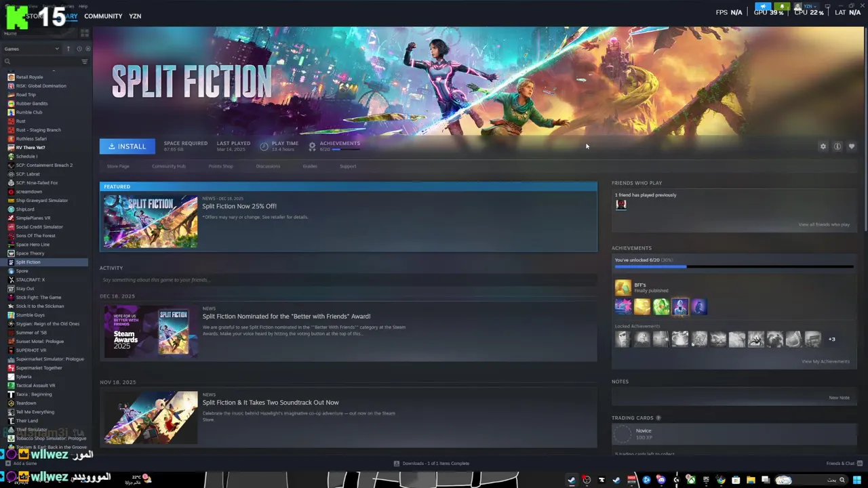Open the Support tab
Viewport: 868px width, 488px height.
(348, 166)
